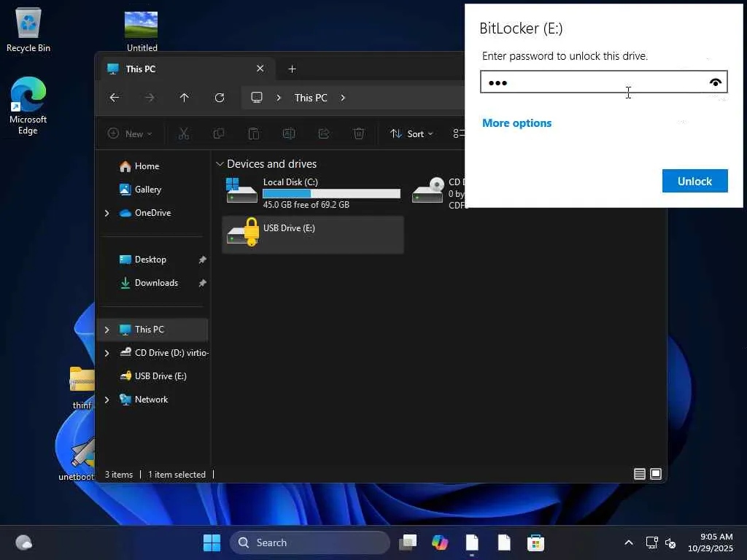The height and width of the screenshot is (560, 747).
Task: Click Local Disk (C:) storage usage bar
Action: click(331, 193)
